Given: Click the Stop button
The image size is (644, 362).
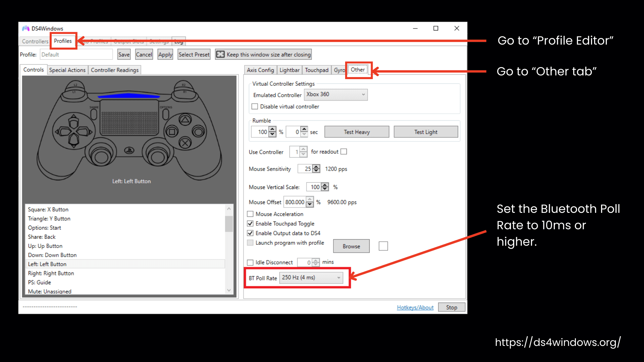Looking at the screenshot, I should 451,307.
